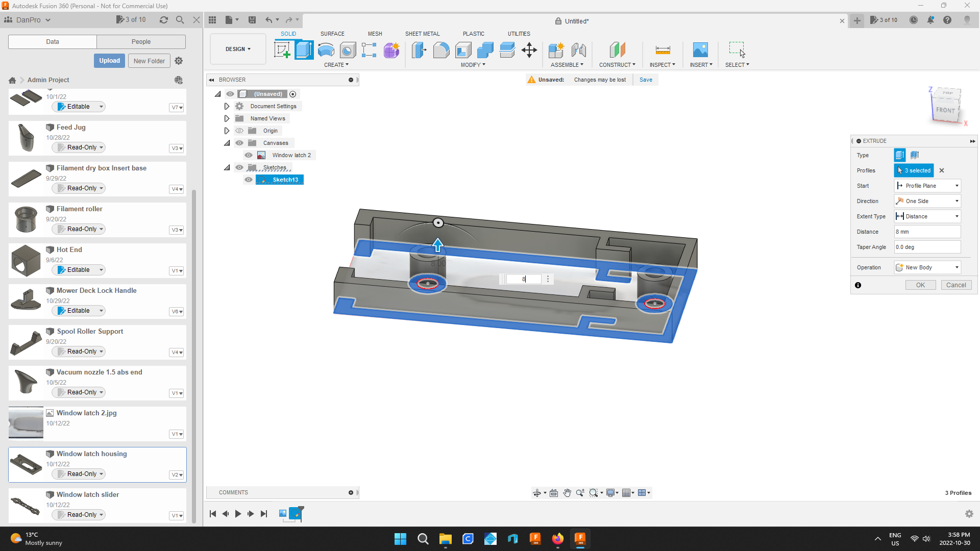Image resolution: width=980 pixels, height=551 pixels.
Task: Toggle visibility of Sketch13 in browser
Action: [x=249, y=180]
